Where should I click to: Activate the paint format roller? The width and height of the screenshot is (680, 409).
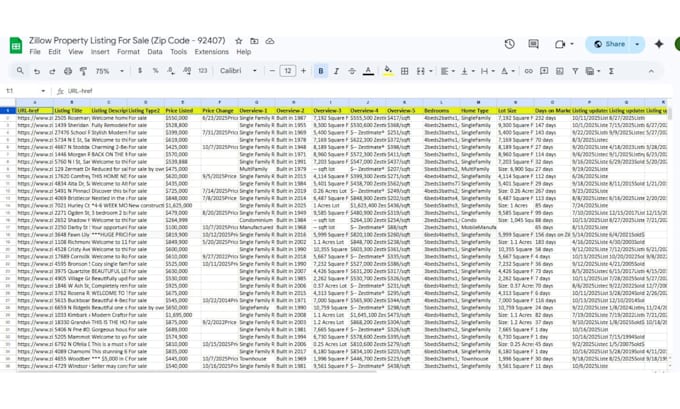(83, 71)
